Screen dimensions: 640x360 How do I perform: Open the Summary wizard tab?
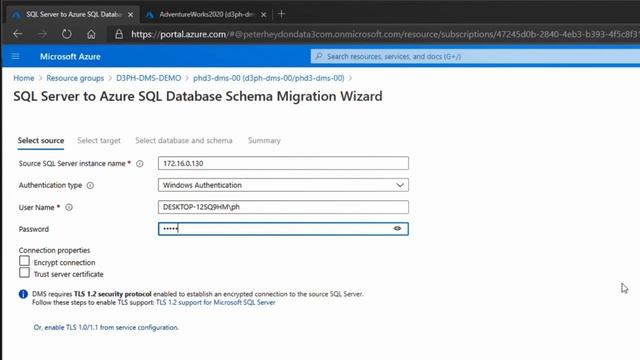(264, 140)
